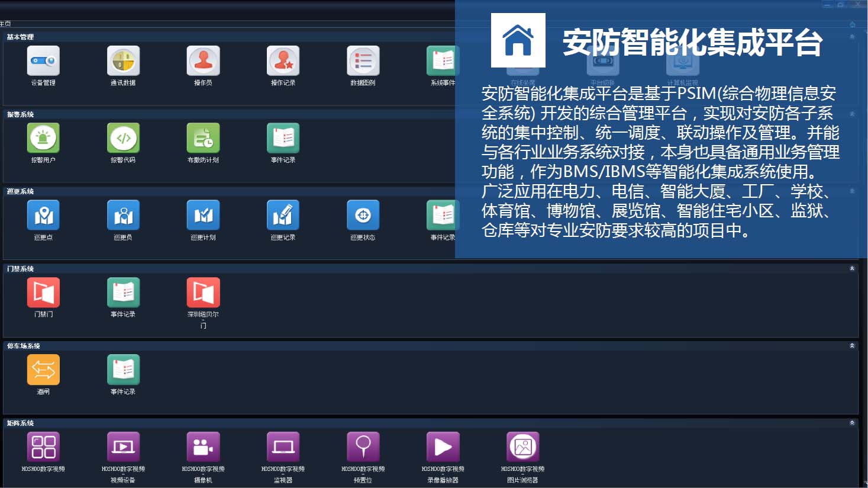Screen dimensions: 868x488
Task: Launch the 报警代码 alarm code module
Action: click(123, 139)
